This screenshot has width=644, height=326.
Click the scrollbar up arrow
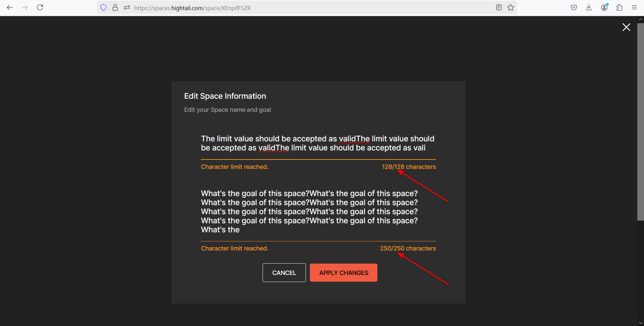pos(641,19)
